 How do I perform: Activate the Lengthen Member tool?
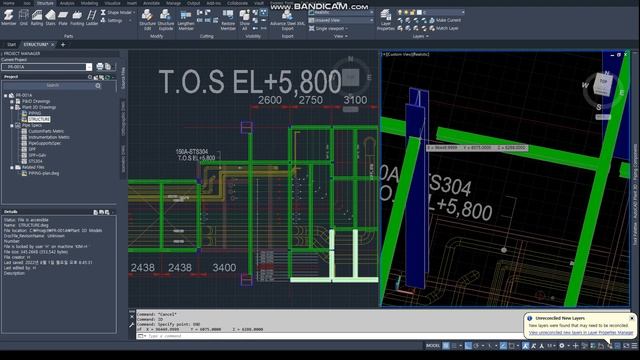[186, 20]
